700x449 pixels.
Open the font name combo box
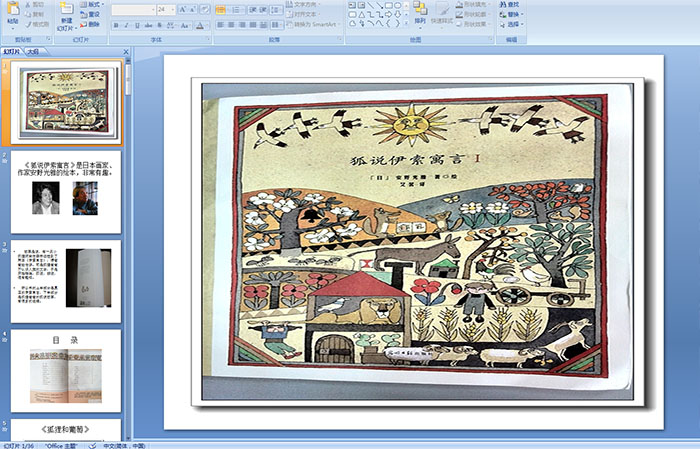point(133,9)
